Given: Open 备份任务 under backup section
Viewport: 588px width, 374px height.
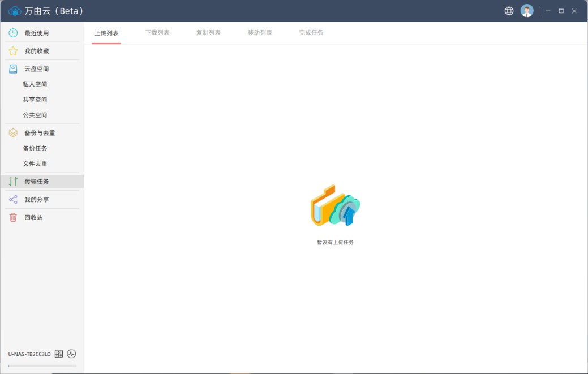Looking at the screenshot, I should (35, 148).
